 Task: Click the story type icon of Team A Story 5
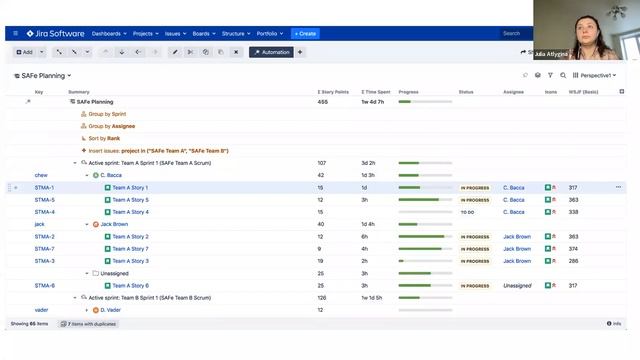point(107,200)
